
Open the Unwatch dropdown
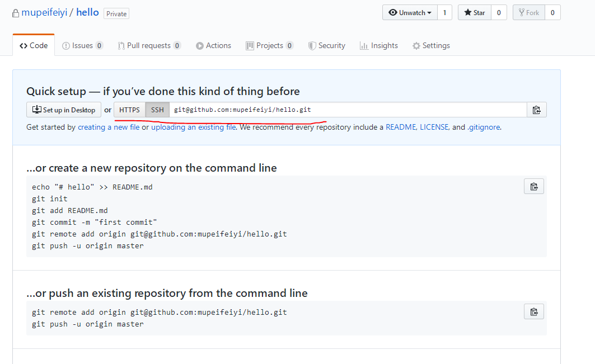[410, 12]
